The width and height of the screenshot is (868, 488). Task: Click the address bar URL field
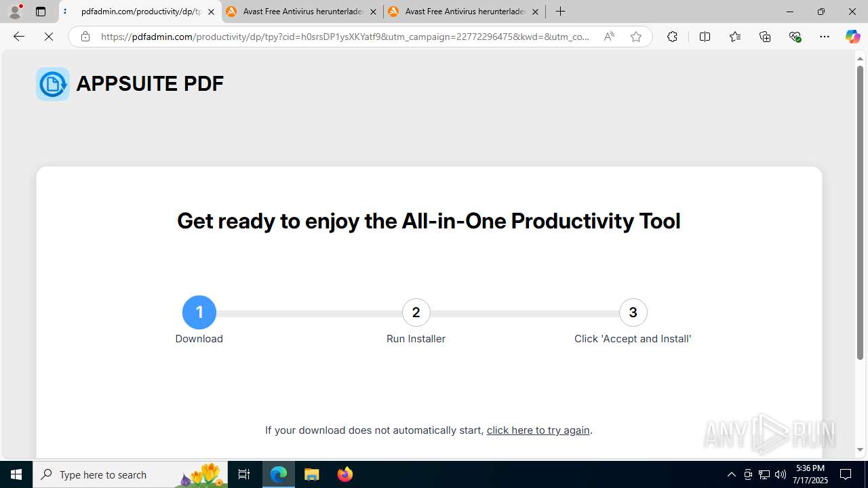346,37
